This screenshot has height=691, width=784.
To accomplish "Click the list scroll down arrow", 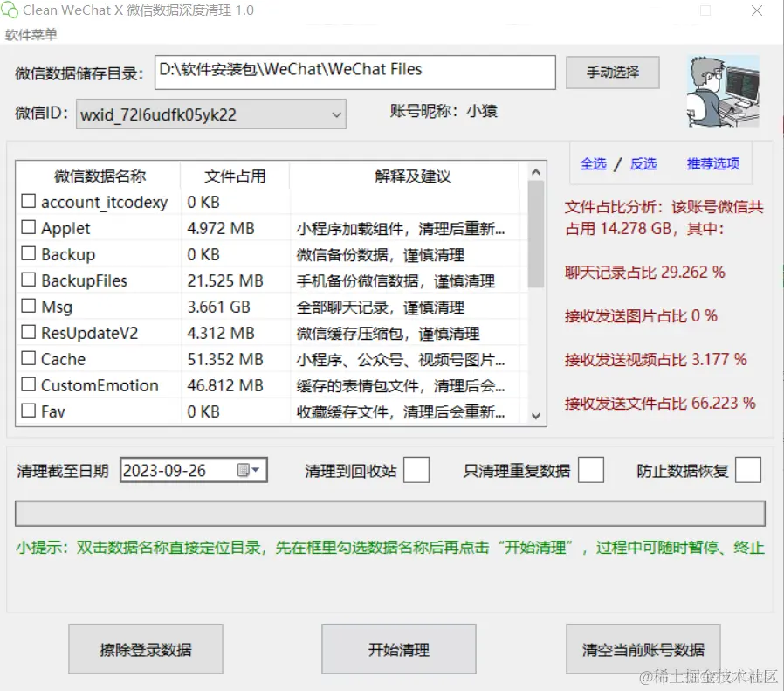I will [x=536, y=416].
